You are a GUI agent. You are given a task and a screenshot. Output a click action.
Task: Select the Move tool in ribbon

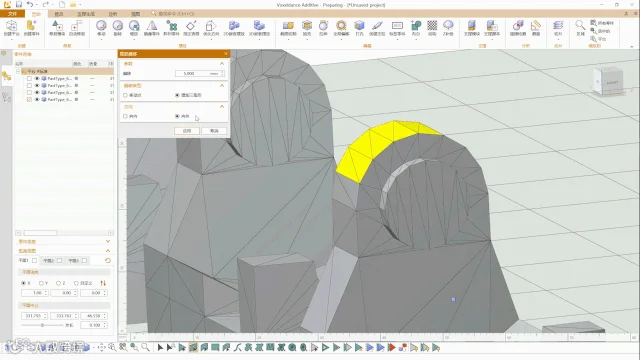coord(101,28)
